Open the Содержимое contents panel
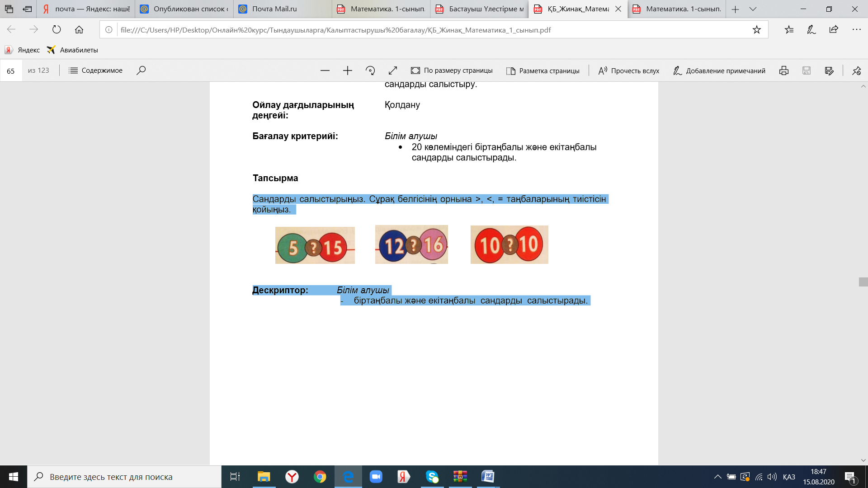The image size is (868, 488). [x=95, y=70]
